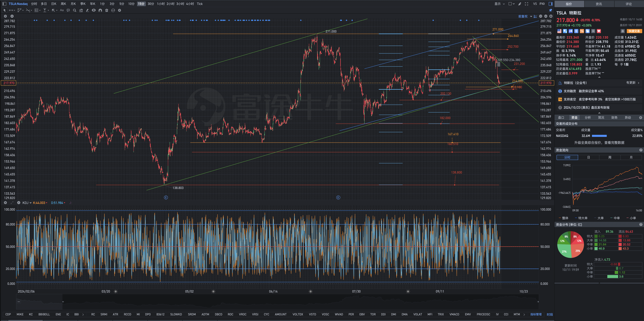Click the lightning Level 2 quote icon
This screenshot has width=644, height=321.
[565, 31]
